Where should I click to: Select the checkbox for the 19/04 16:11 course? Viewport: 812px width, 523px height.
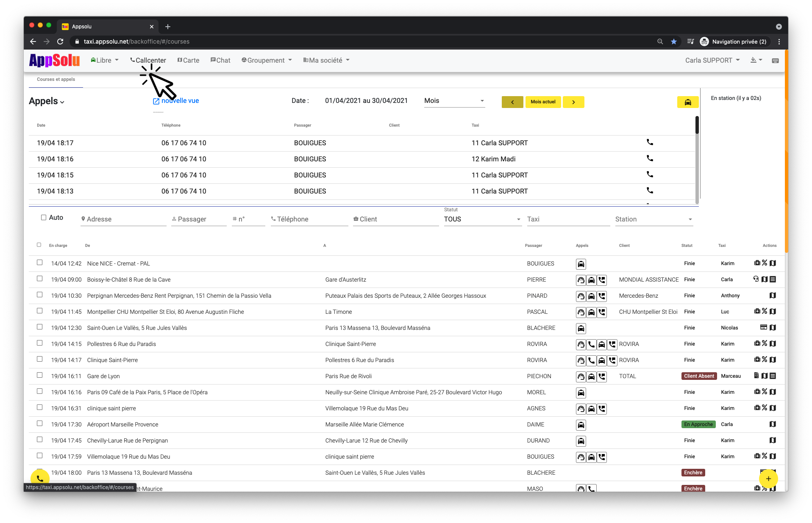39,375
